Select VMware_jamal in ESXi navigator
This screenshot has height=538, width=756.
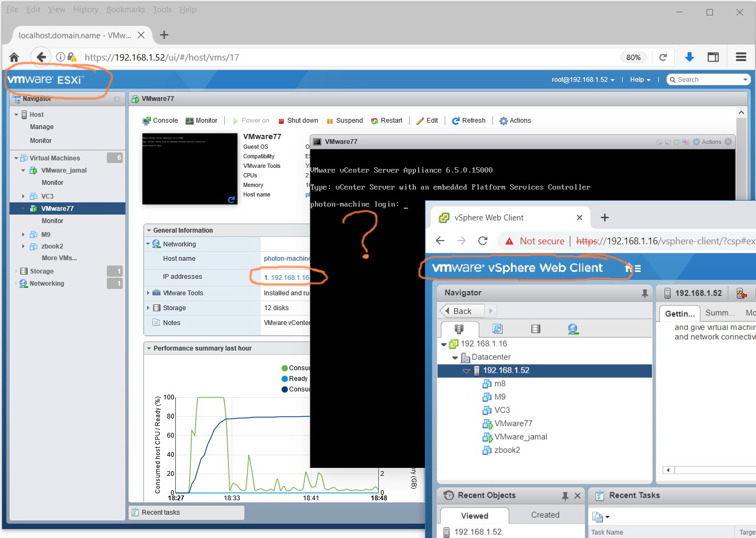click(64, 170)
